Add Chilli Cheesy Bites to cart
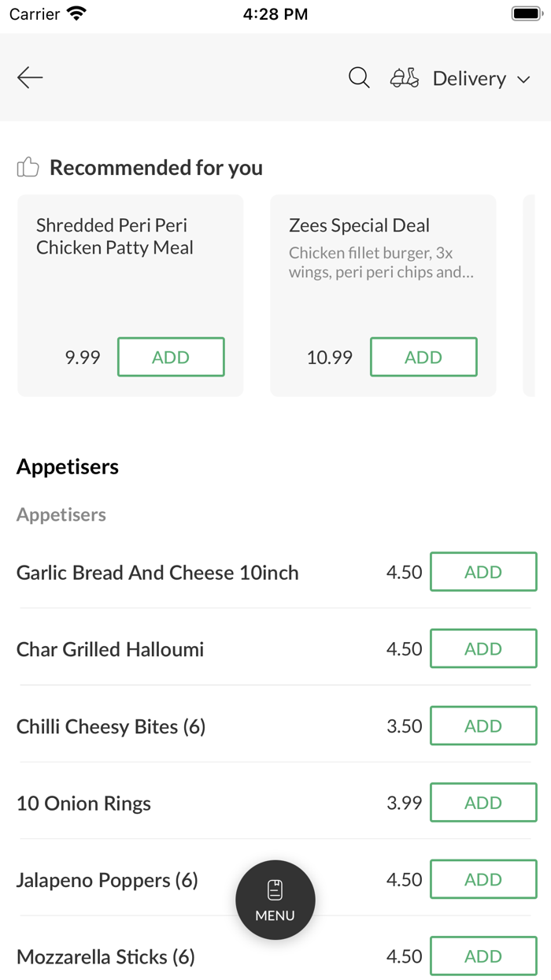 tap(483, 726)
